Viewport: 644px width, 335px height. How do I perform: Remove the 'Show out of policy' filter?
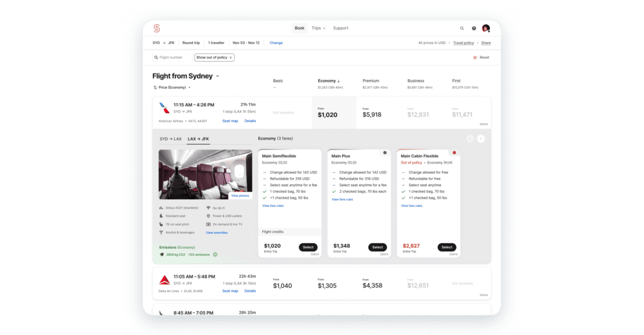pos(230,57)
